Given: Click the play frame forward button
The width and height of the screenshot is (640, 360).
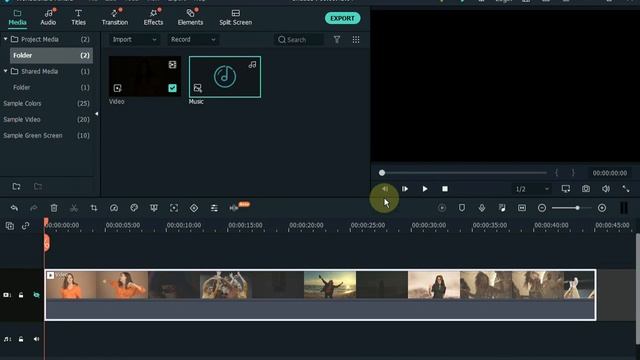Looking at the screenshot, I should click(405, 189).
